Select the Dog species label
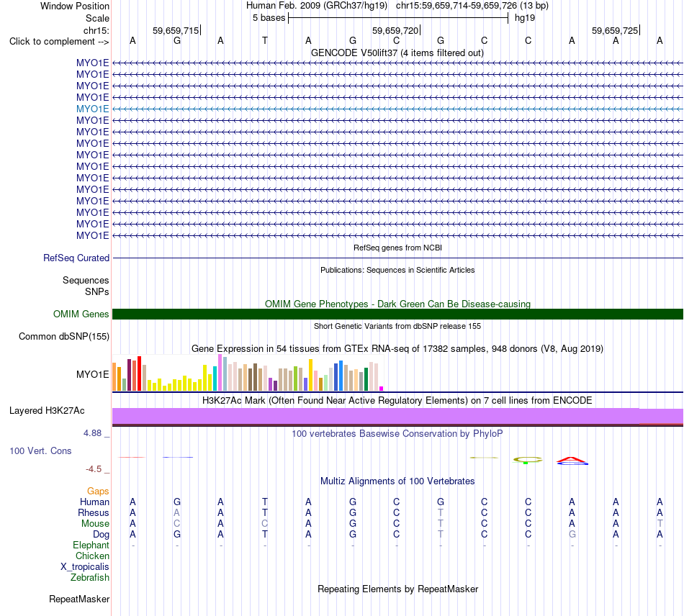This screenshot has height=616, width=684. [x=101, y=535]
